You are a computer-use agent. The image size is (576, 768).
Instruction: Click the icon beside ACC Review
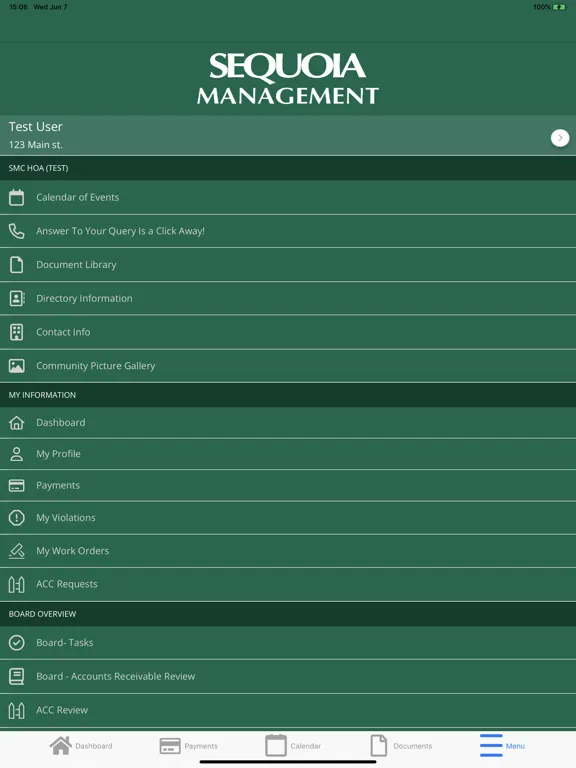16,710
